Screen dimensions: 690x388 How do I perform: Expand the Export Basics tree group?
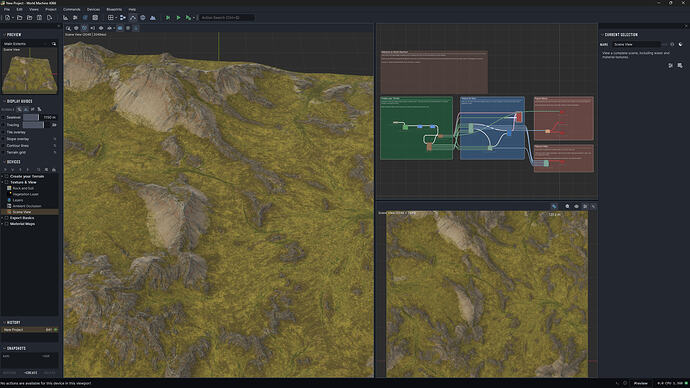point(3,218)
